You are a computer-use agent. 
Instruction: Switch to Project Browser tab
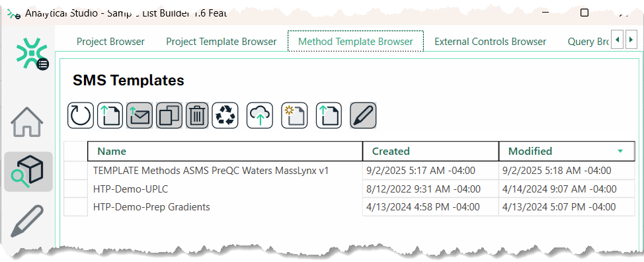110,42
